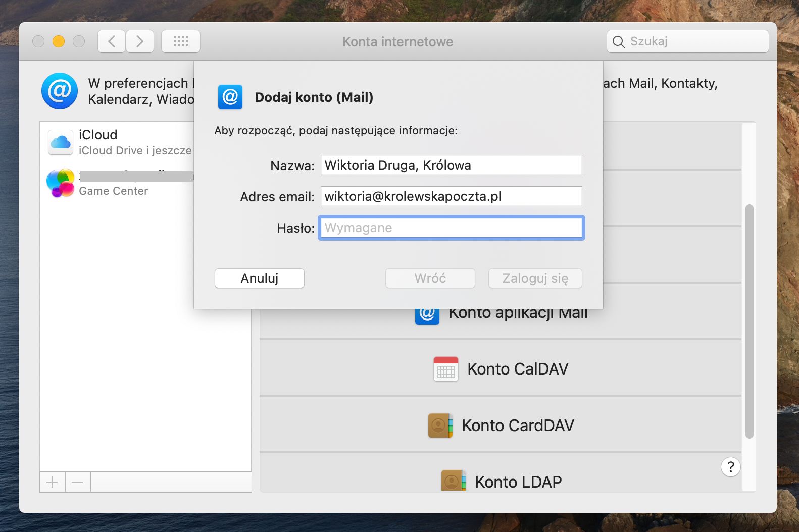
Task: Go forward with the toolbar right chevron
Action: point(140,41)
